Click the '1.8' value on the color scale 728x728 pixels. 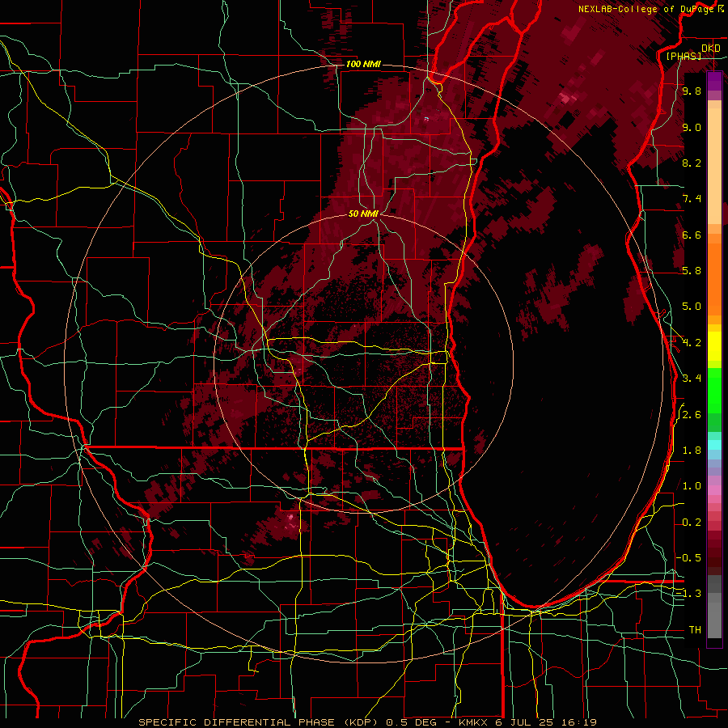(692, 451)
